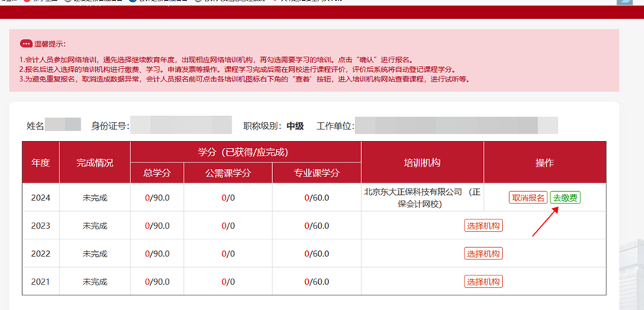Click the 北京东大正保科技有限公司 institution cell
The image size is (644, 310).
(422, 197)
